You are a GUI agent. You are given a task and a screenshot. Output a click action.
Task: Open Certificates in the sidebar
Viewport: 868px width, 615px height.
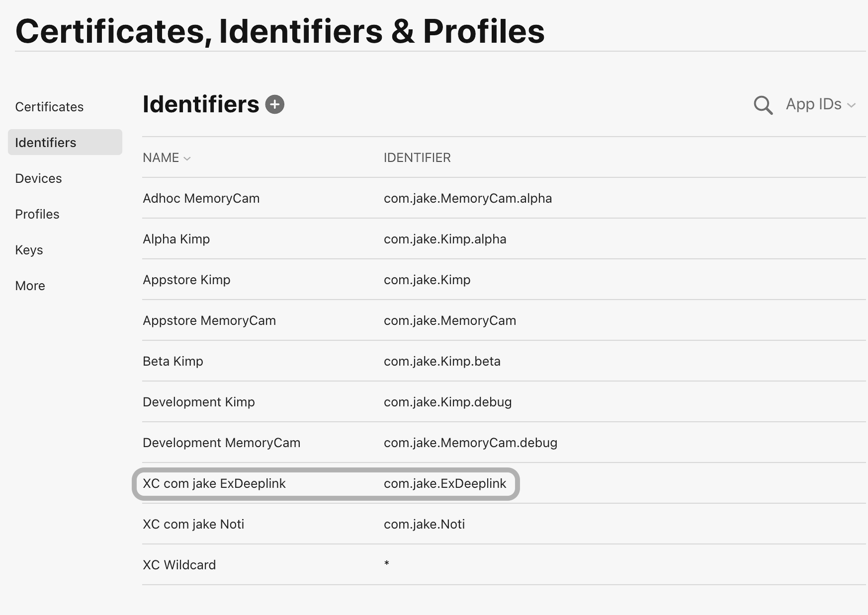pyautogui.click(x=49, y=107)
